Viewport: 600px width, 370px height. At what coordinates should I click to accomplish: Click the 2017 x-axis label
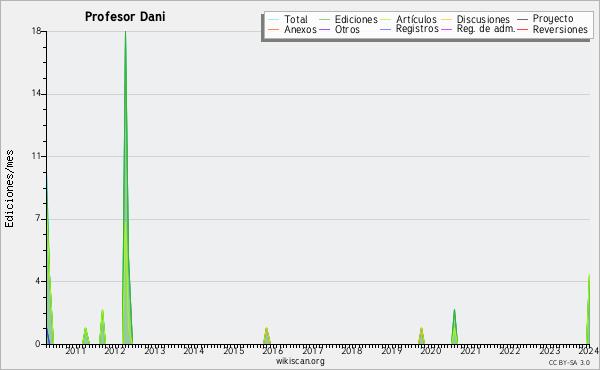pos(313,350)
